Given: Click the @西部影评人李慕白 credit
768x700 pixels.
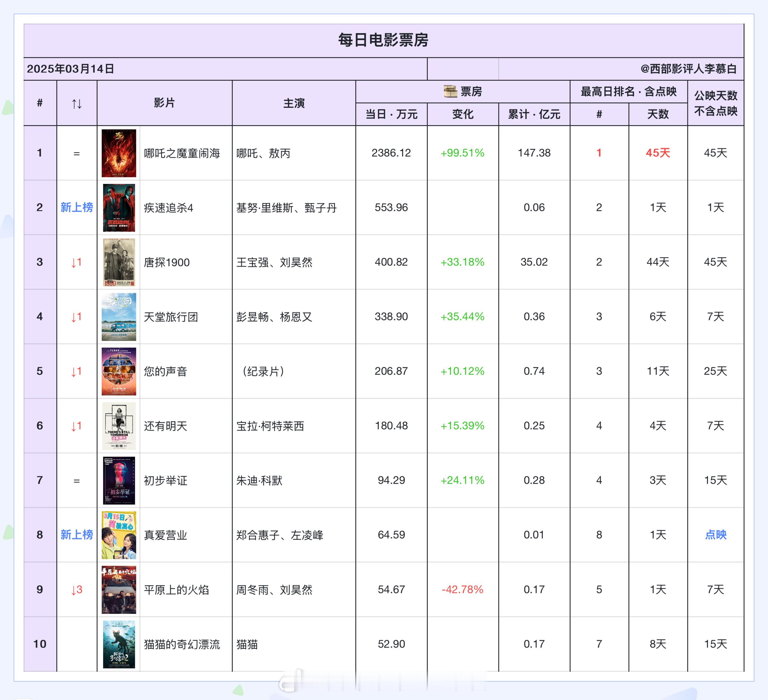Looking at the screenshot, I should pyautogui.click(x=688, y=69).
